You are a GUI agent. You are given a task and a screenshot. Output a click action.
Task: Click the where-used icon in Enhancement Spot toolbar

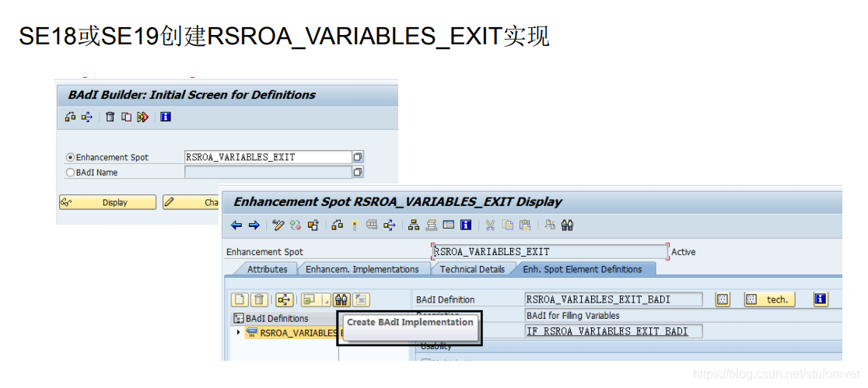coord(389,225)
